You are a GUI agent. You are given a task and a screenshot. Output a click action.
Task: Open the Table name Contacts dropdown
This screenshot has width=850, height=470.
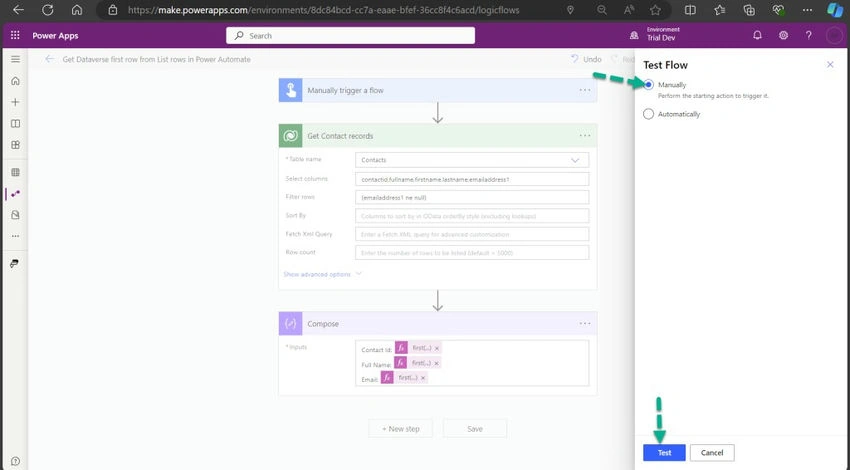[472, 160]
